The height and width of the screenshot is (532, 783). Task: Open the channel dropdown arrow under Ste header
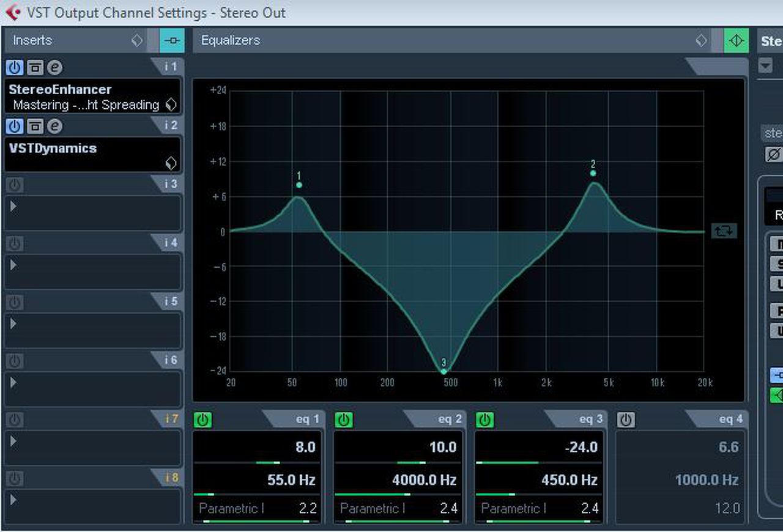[765, 65]
